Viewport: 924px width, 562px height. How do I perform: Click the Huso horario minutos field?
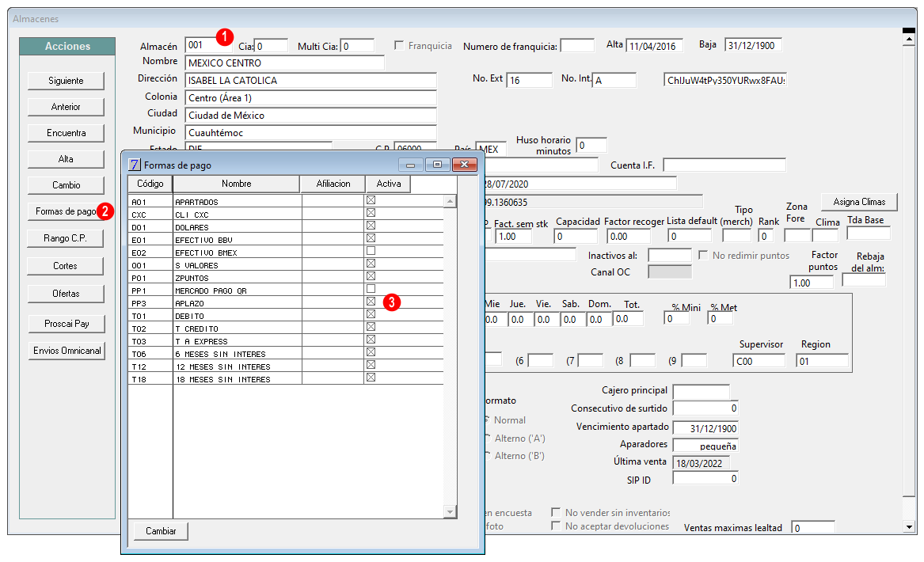tap(591, 145)
